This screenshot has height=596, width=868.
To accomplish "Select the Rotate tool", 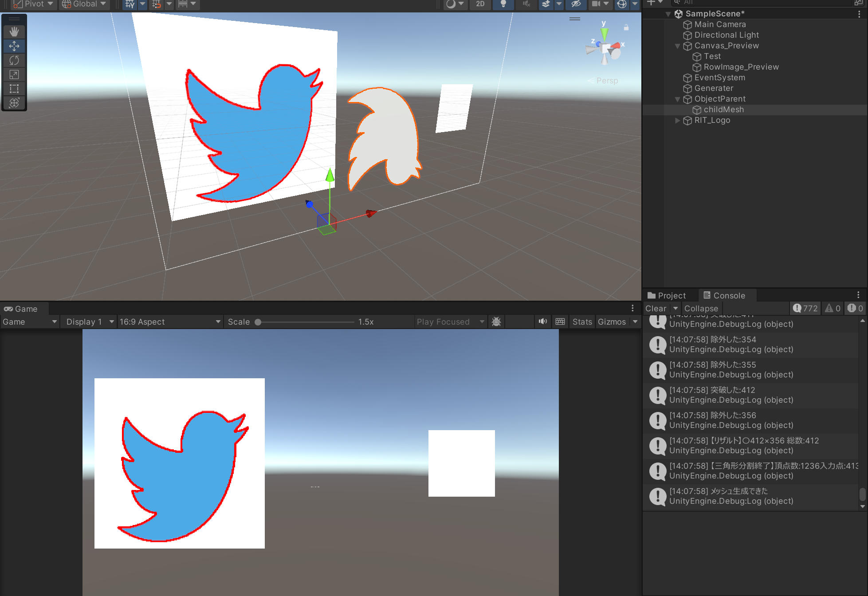I will [14, 60].
